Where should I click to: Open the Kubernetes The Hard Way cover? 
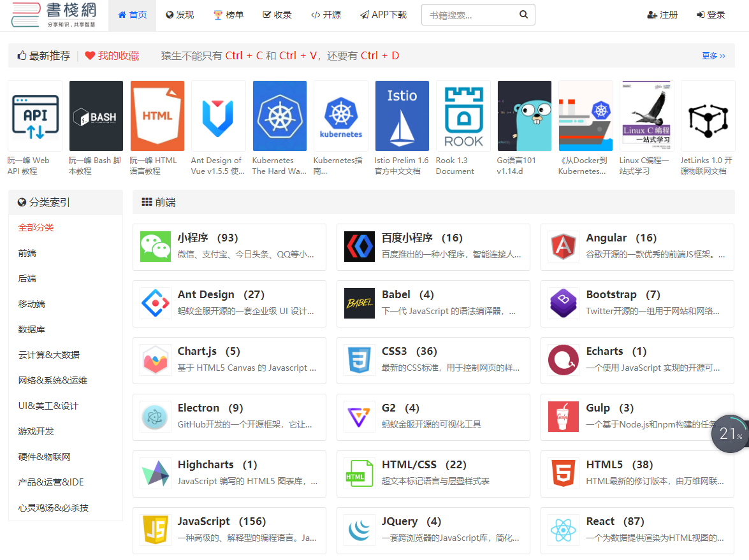pyautogui.click(x=279, y=116)
